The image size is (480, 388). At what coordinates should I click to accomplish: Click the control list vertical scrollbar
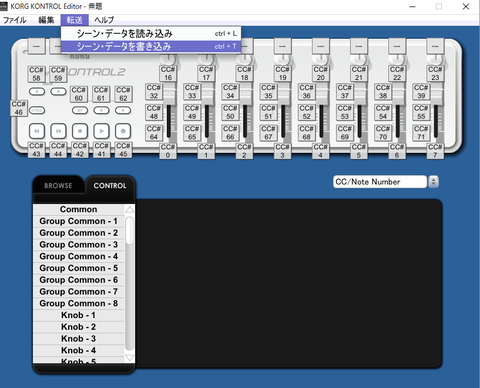129,283
